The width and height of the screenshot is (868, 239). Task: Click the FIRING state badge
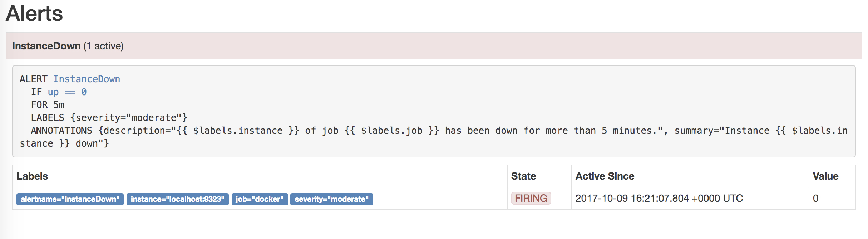point(531,198)
